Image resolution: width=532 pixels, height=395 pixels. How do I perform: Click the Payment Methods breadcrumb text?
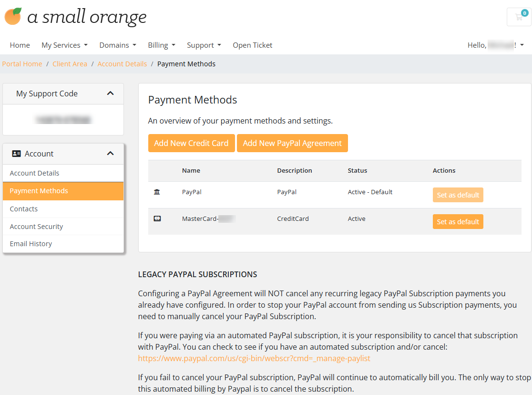(x=186, y=64)
